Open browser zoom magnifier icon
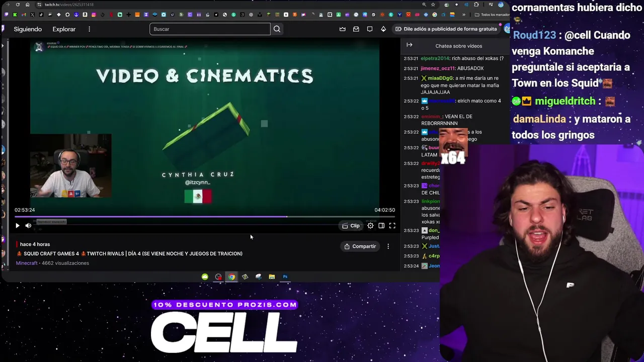644x362 pixels. 425,5
